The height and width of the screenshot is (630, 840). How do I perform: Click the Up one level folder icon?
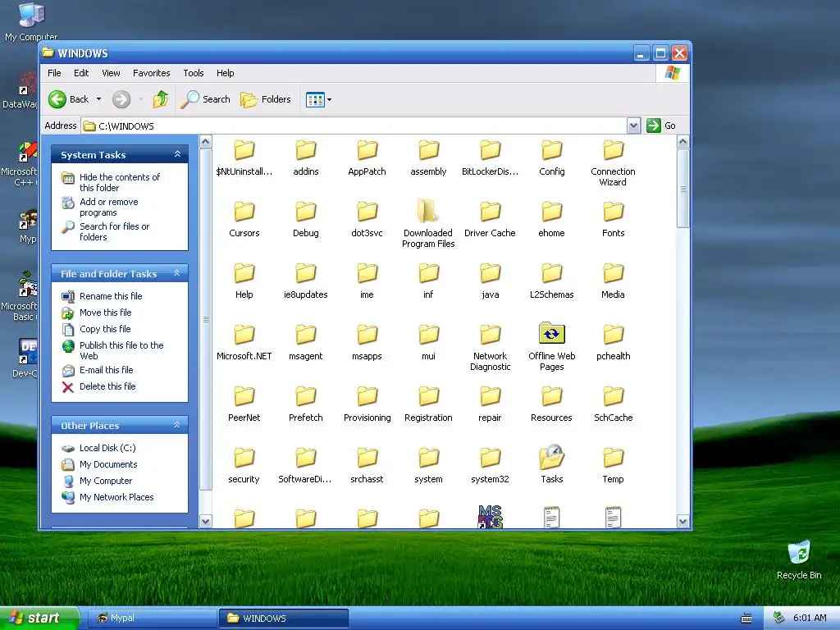tap(161, 99)
